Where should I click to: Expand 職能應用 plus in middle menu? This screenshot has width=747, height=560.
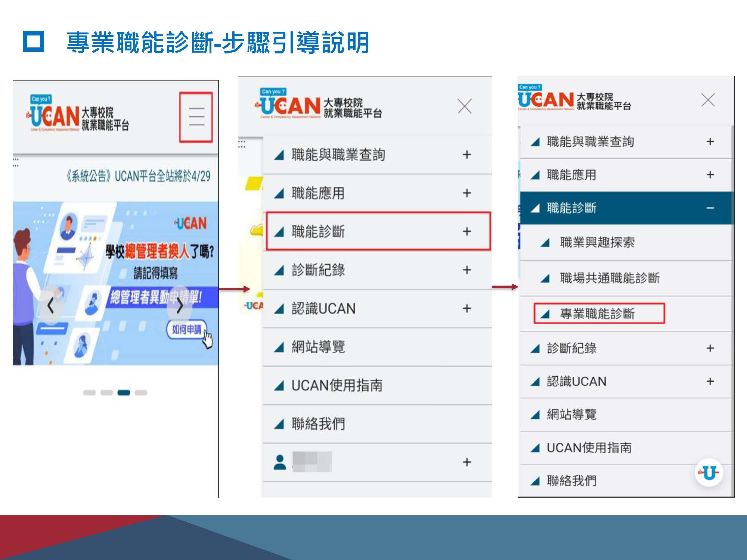pyautogui.click(x=467, y=193)
